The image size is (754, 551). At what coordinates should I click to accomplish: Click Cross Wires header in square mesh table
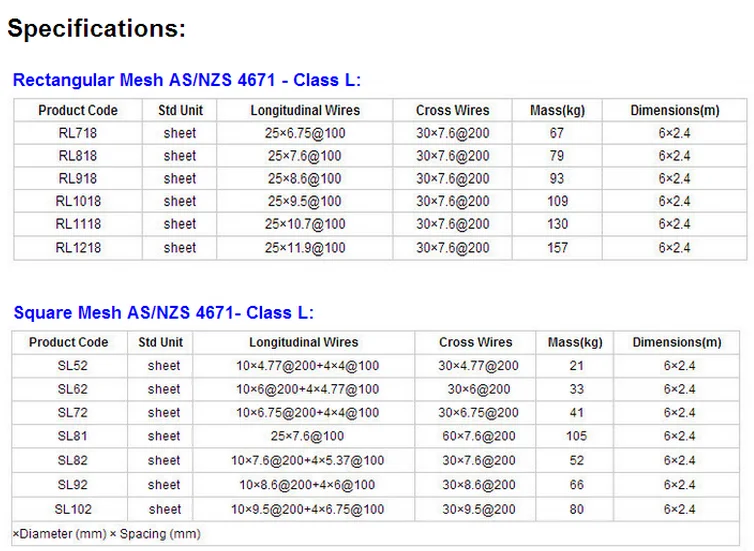tap(475, 342)
